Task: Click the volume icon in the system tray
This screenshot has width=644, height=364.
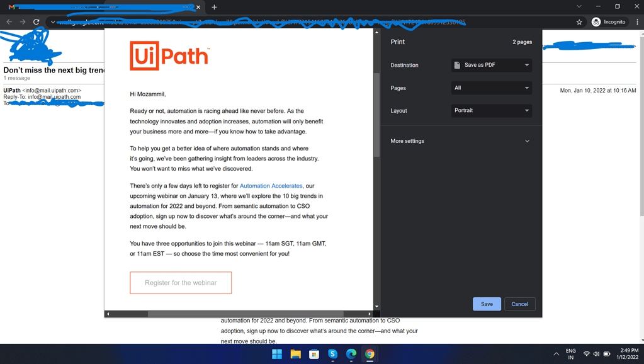Action: (x=596, y=353)
